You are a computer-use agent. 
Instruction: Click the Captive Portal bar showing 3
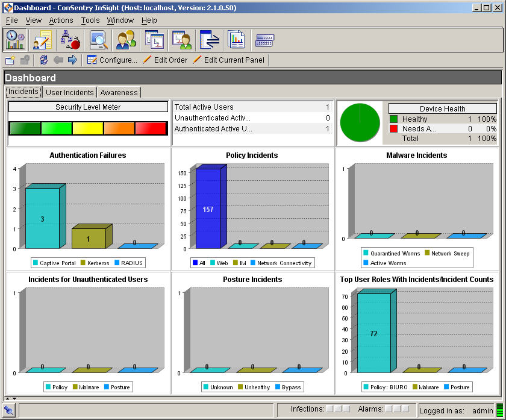[x=46, y=216]
